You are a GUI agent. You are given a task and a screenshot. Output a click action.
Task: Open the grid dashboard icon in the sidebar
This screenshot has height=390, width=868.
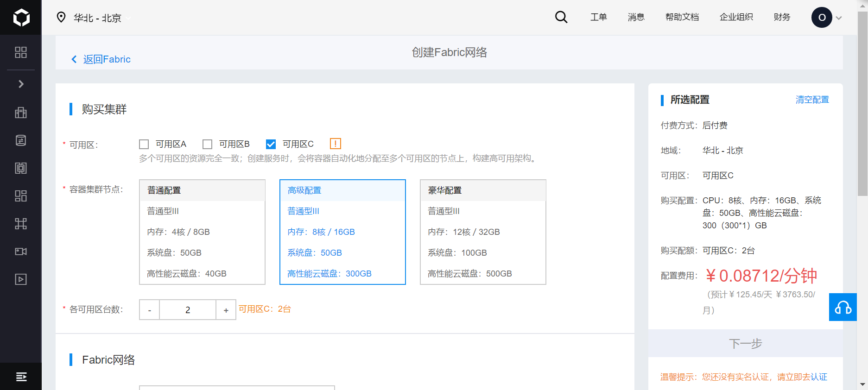click(x=21, y=52)
